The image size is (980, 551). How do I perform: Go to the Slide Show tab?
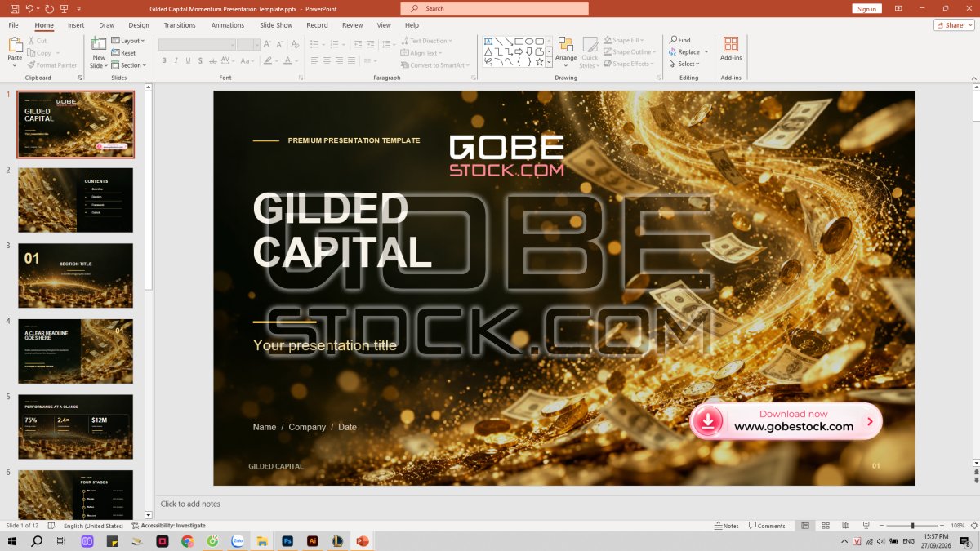pos(276,25)
